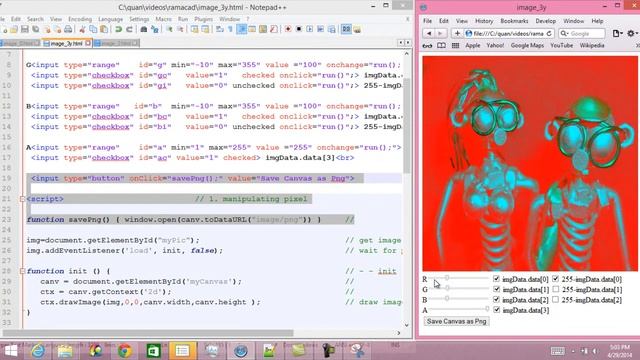Open the Yahoo! bookmark link
This screenshot has width=640, height=360.
coord(495,46)
